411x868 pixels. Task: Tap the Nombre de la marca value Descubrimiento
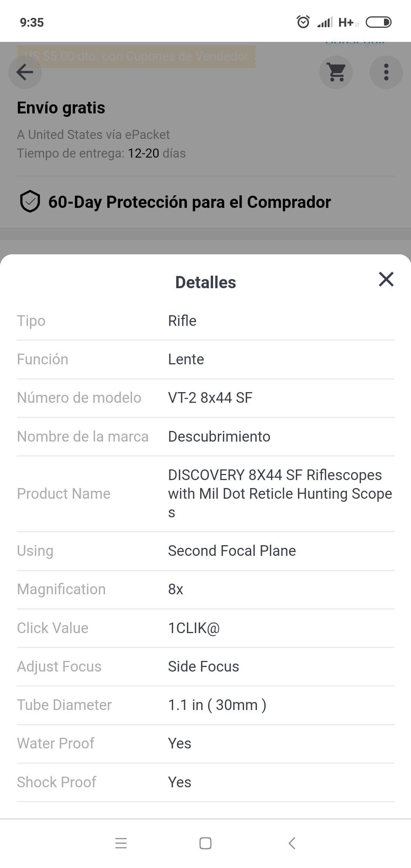[x=219, y=437]
